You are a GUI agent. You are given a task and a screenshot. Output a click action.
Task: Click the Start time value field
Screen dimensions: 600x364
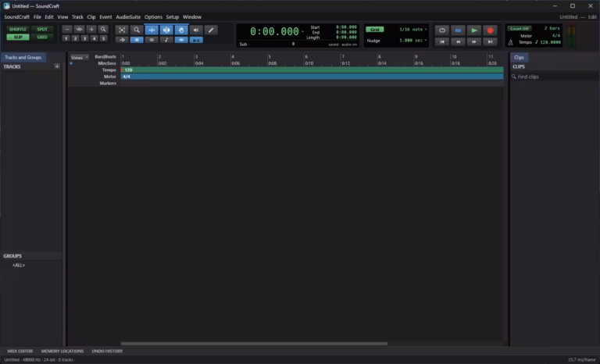346,27
